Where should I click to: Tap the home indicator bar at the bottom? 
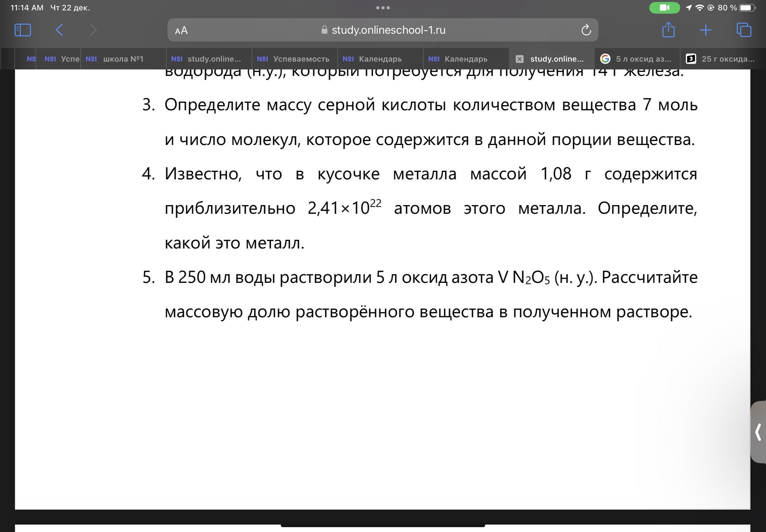pyautogui.click(x=383, y=525)
